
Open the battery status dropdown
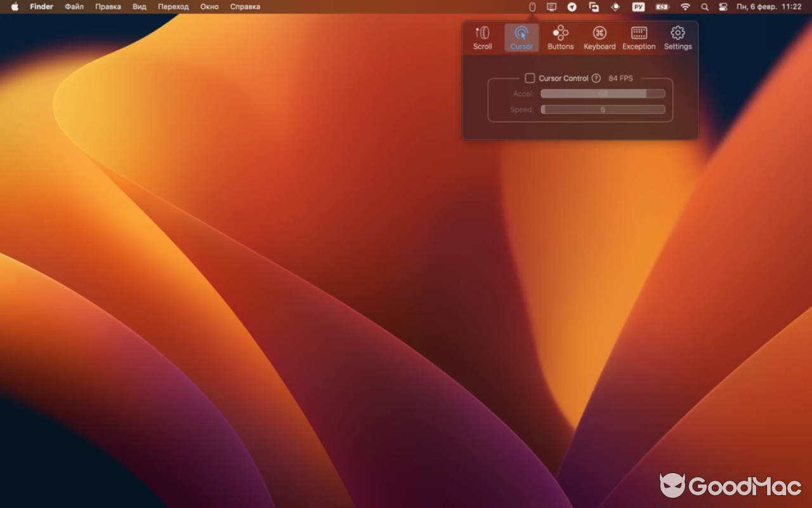coord(662,7)
